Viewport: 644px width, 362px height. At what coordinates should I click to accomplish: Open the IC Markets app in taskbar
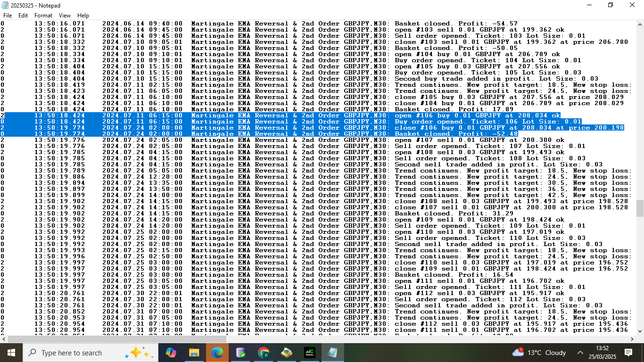tap(309, 353)
